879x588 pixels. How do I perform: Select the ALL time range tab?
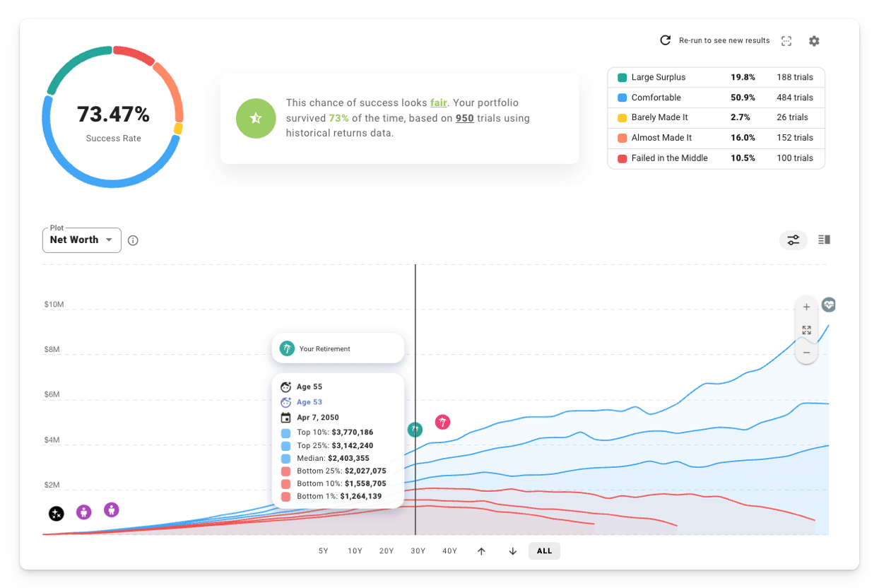(x=544, y=551)
